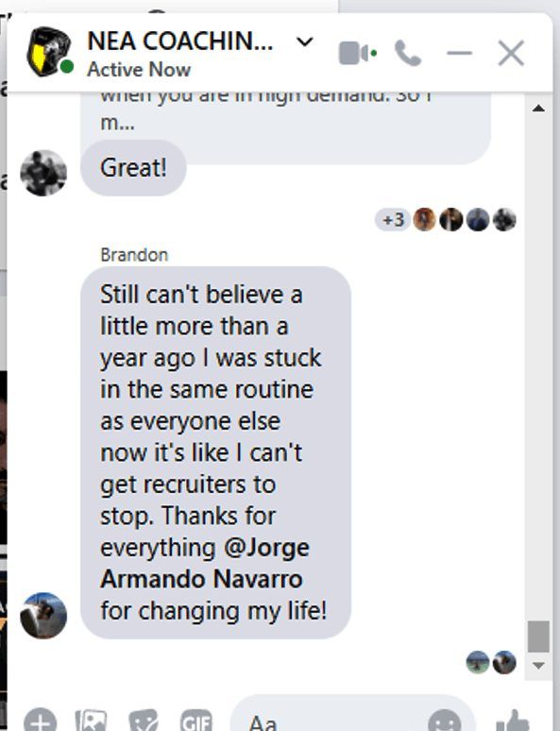Start a voice call with the phone icon

pyautogui.click(x=408, y=53)
